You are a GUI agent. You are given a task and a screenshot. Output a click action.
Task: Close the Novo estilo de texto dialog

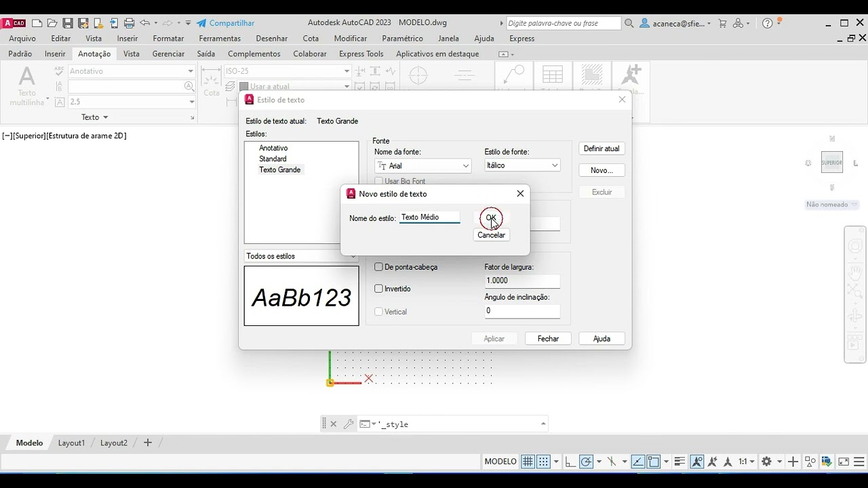pos(520,193)
